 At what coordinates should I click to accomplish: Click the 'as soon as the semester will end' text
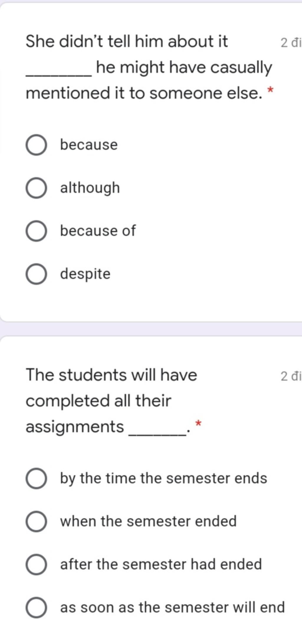click(173, 607)
